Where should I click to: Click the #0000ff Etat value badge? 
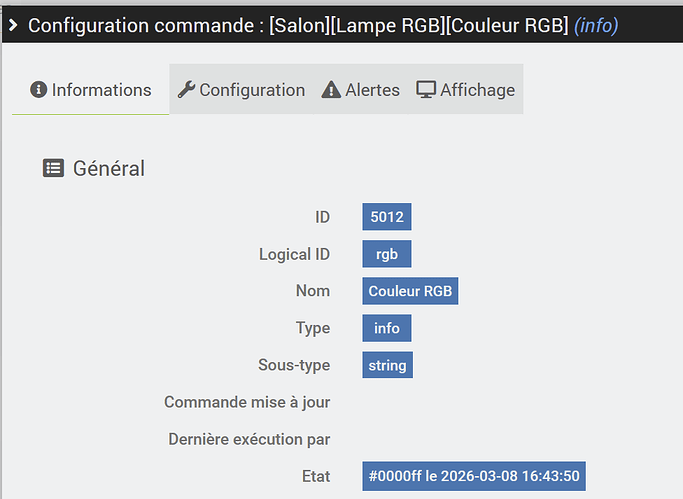[474, 476]
